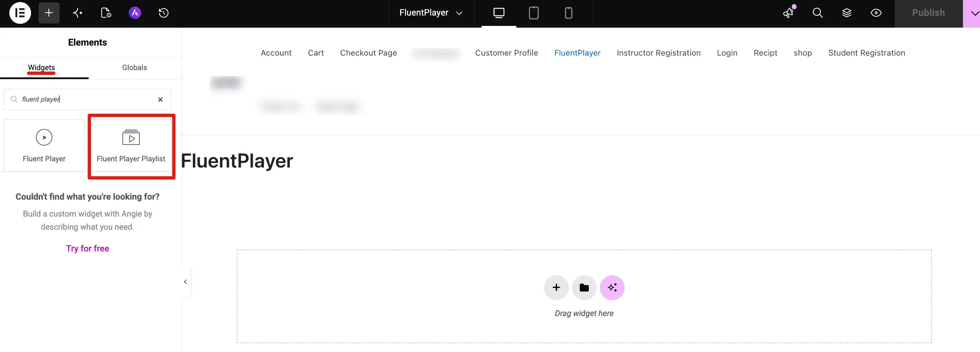Screen dimensions: 980x352
Task: Open the Login nav link
Action: [x=727, y=53]
